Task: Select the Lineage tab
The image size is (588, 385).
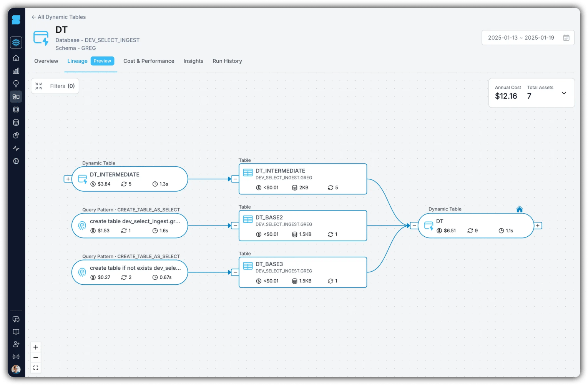Action: click(77, 61)
